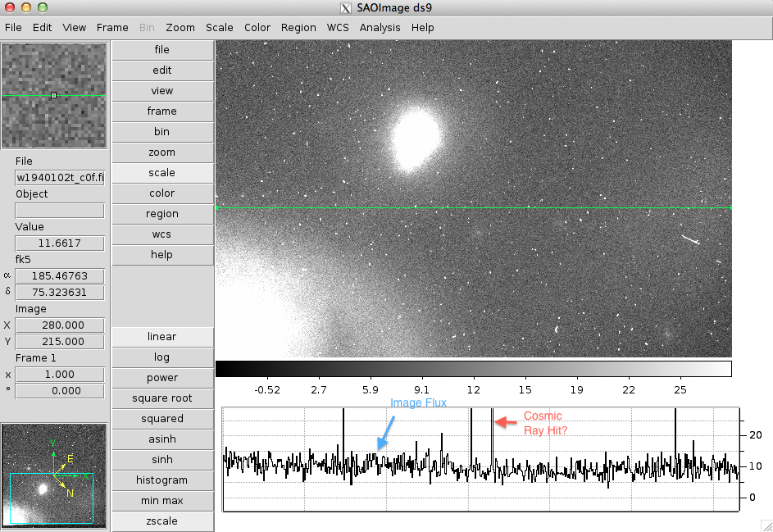Screen dimensions: 773x532
Task: Choose the 'log' scale option
Action: coord(162,357)
